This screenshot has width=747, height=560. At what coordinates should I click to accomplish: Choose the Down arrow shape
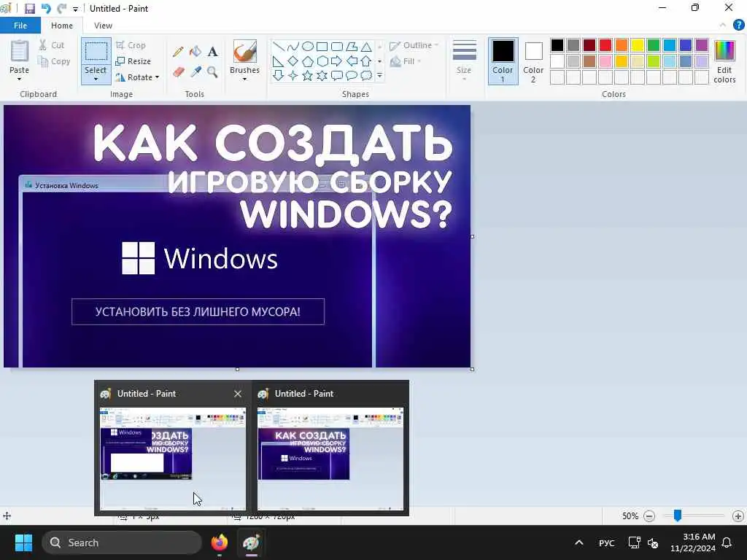pyautogui.click(x=279, y=75)
